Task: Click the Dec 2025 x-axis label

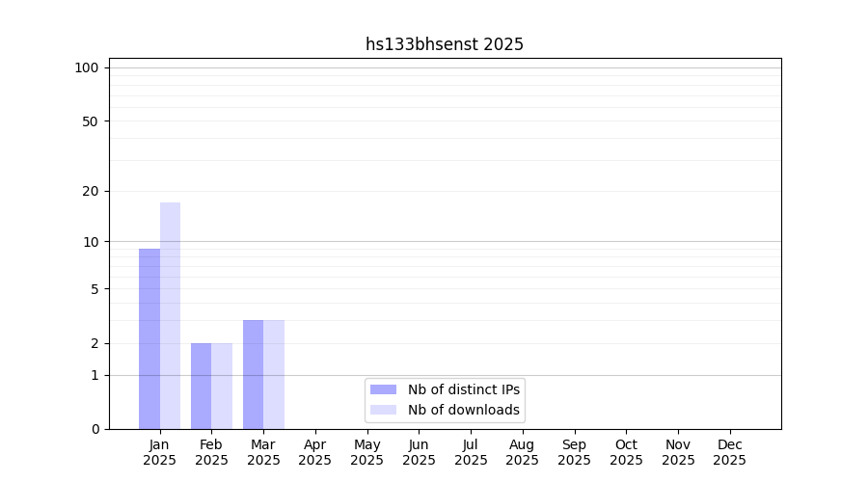Action: click(x=729, y=452)
